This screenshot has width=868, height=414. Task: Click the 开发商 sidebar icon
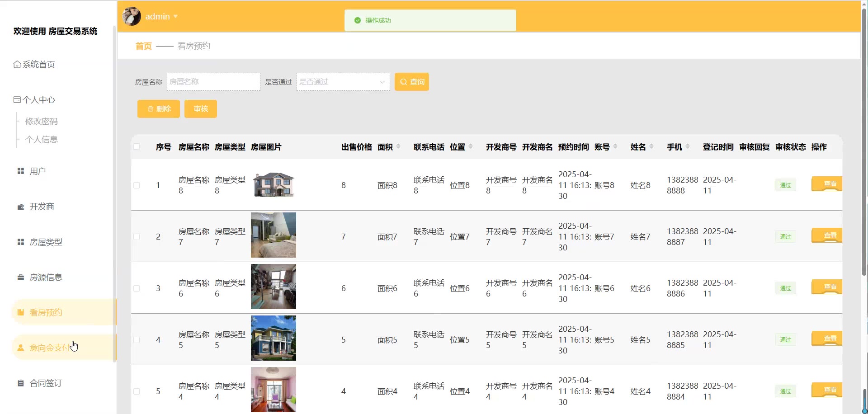coord(20,207)
